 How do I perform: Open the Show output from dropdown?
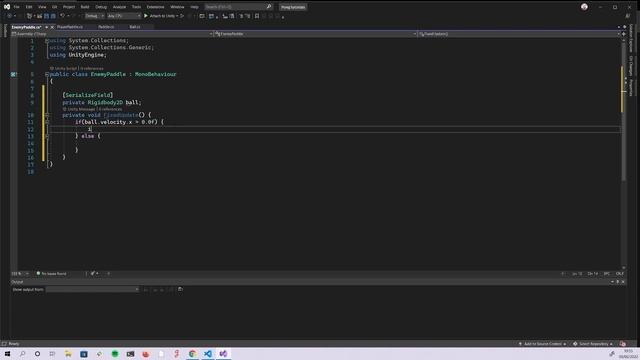tap(92, 289)
